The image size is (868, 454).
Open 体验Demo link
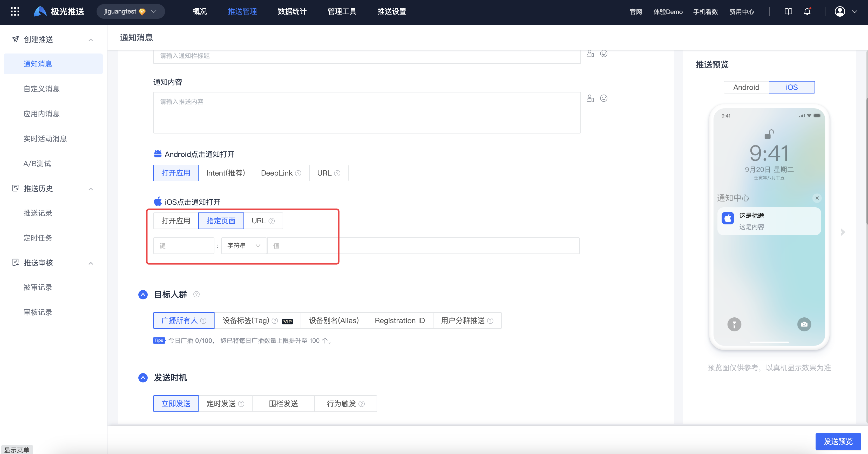(668, 12)
